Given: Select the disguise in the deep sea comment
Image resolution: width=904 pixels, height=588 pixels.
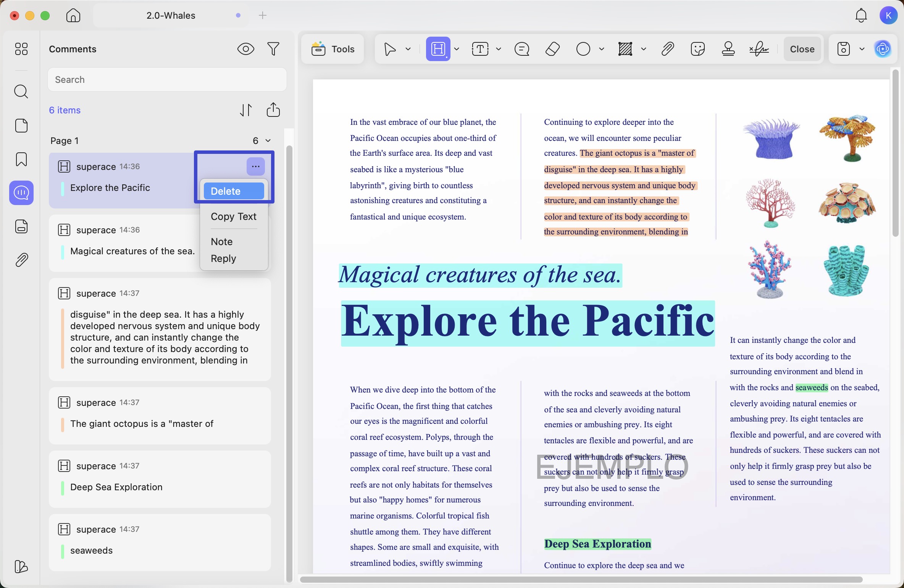Looking at the screenshot, I should coord(160,330).
